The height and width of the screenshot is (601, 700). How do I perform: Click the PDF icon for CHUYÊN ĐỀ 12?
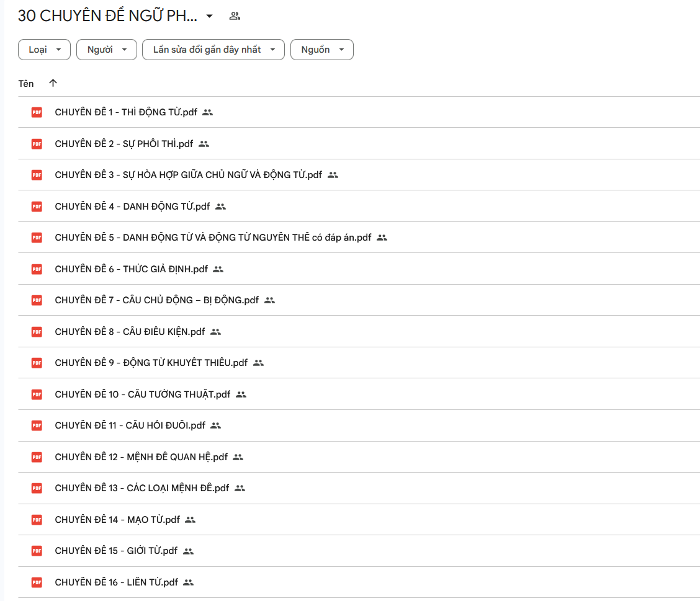point(37,457)
